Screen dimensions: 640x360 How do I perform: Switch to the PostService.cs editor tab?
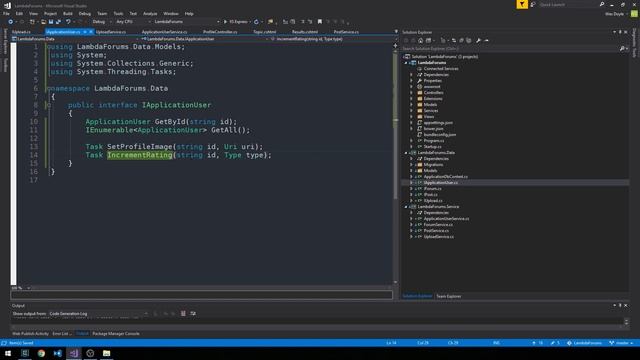[346, 32]
